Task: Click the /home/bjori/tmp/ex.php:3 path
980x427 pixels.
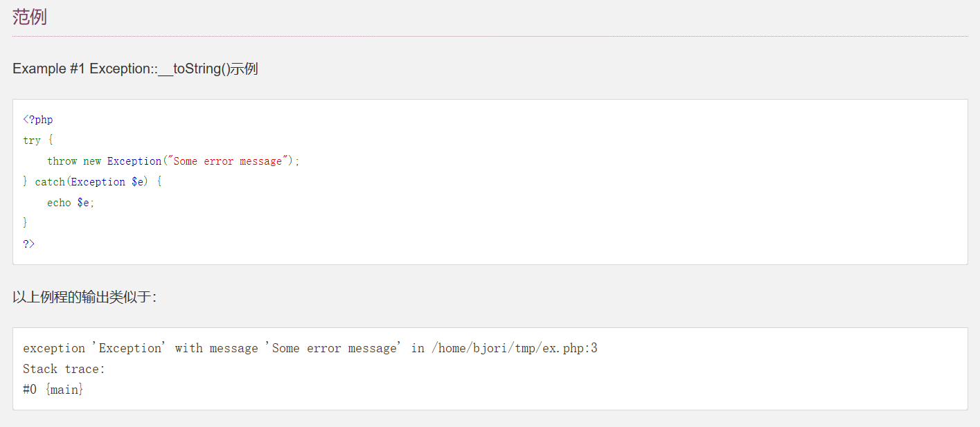Action: click(515, 348)
